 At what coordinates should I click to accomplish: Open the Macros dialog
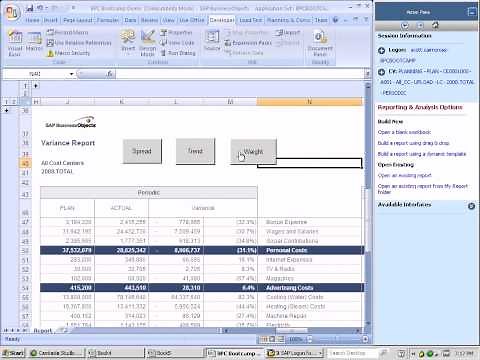(34, 42)
